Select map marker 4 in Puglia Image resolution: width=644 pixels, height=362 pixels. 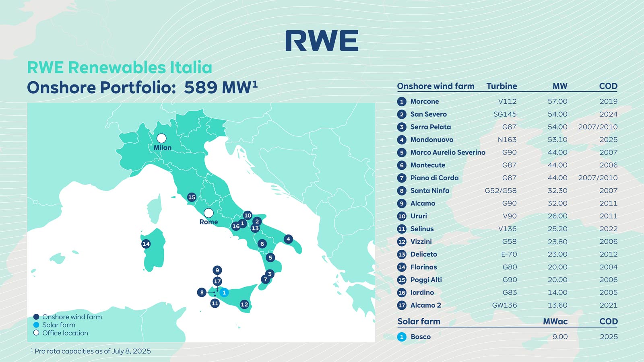289,239
